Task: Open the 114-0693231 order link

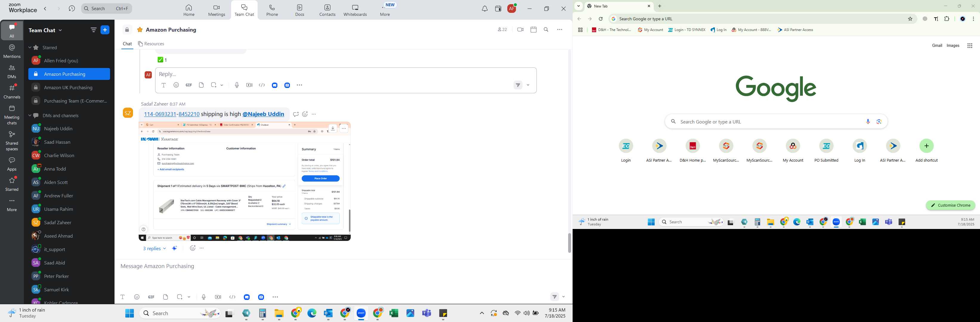Action: (160, 114)
